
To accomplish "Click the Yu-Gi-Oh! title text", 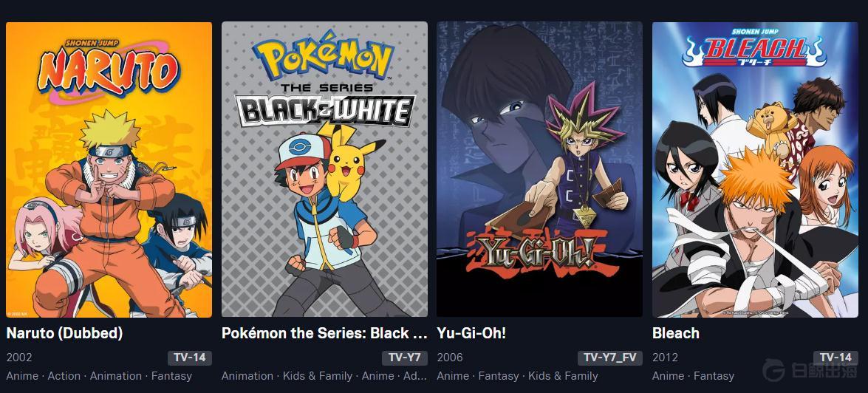I will pyautogui.click(x=471, y=333).
